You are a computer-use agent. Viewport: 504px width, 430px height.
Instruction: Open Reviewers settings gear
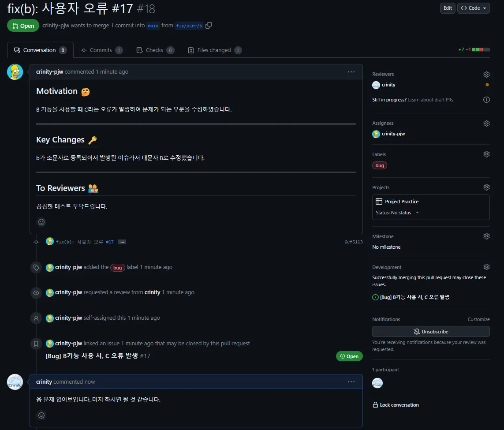coord(486,75)
